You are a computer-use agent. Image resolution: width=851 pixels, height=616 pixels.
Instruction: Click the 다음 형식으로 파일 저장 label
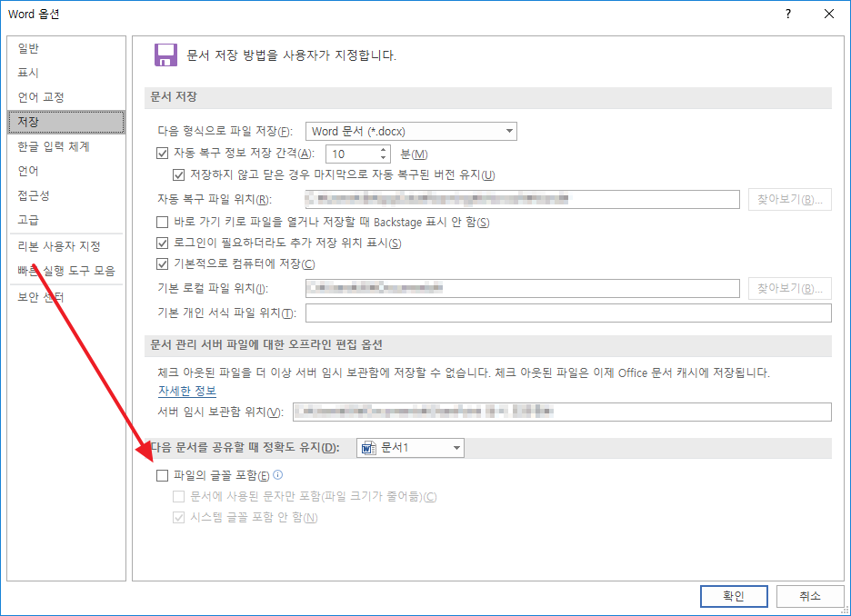click(x=225, y=131)
